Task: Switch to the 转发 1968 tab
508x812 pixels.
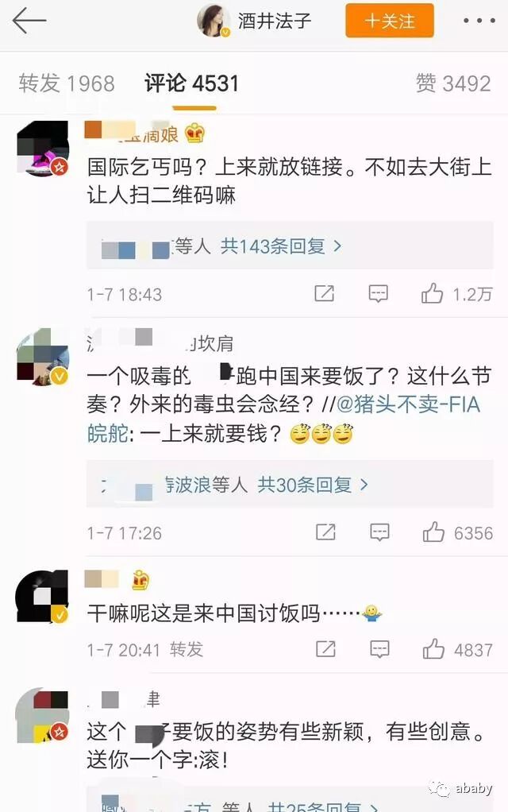Action: point(67,83)
